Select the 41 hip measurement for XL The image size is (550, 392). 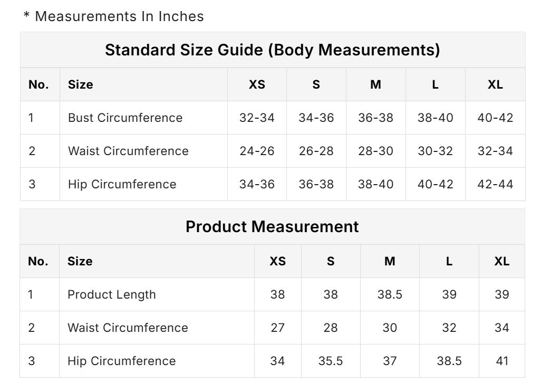click(x=502, y=361)
